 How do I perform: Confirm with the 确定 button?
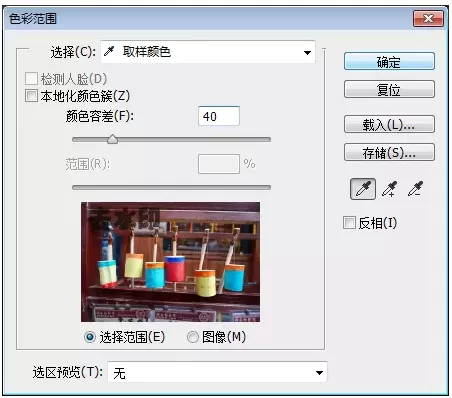pyautogui.click(x=389, y=61)
